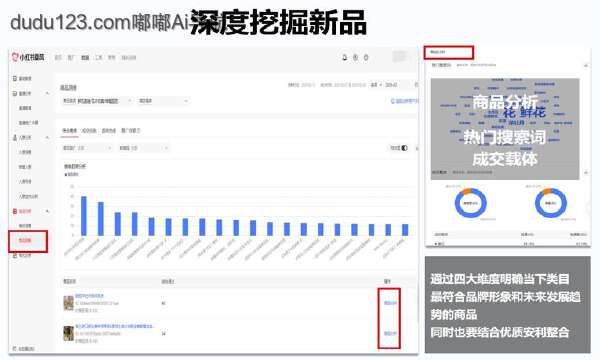Switch to the second tab above the chart
The image size is (600, 360).
click(x=89, y=130)
